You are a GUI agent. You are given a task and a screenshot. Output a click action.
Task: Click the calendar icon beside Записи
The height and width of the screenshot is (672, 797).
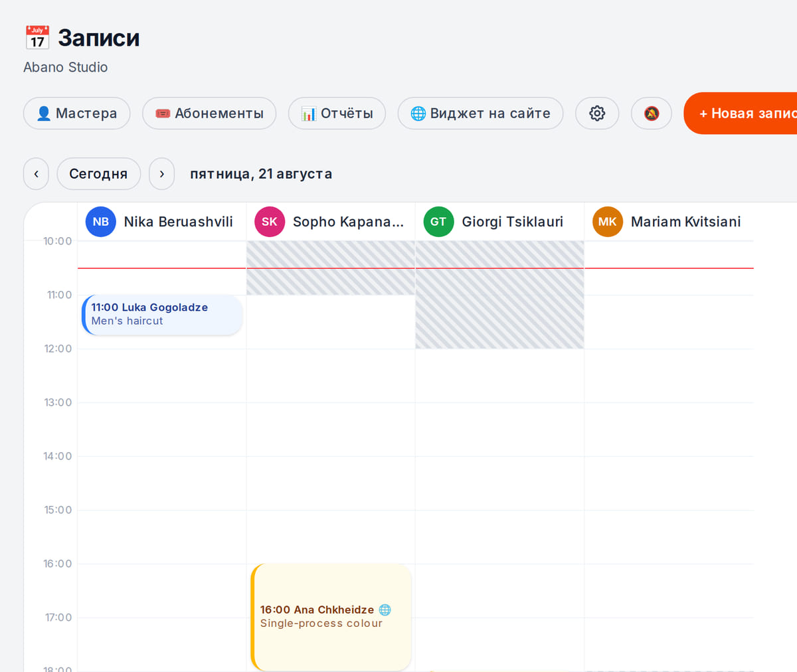point(37,38)
